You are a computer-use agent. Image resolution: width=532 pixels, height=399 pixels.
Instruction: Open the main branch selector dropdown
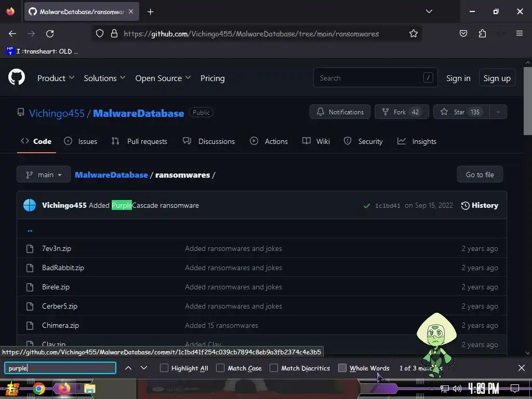(x=44, y=175)
